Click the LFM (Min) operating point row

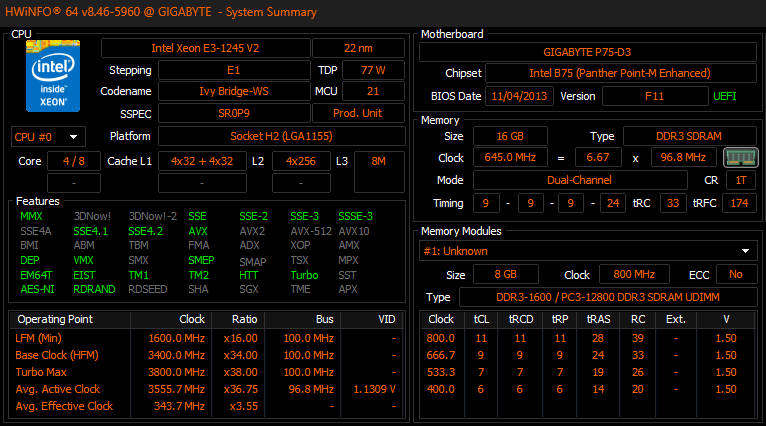(x=206, y=338)
